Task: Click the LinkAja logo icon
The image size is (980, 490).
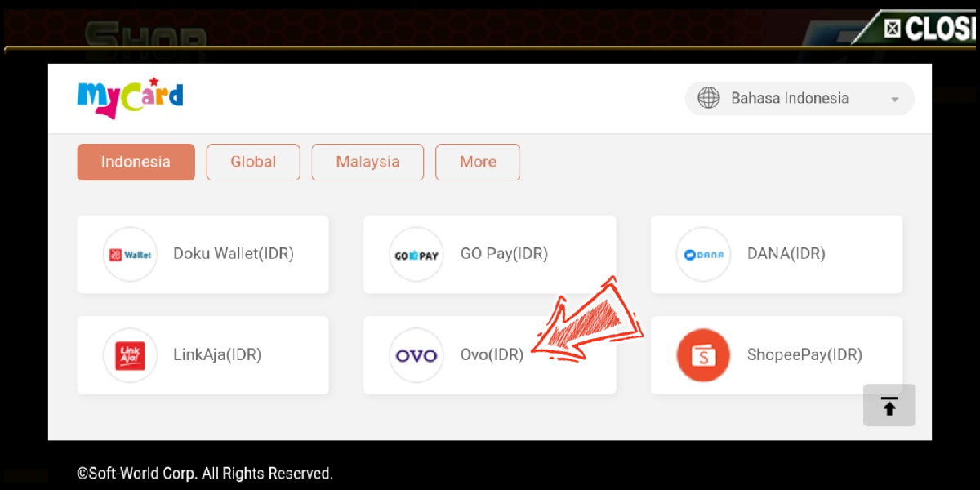Action: pos(130,355)
